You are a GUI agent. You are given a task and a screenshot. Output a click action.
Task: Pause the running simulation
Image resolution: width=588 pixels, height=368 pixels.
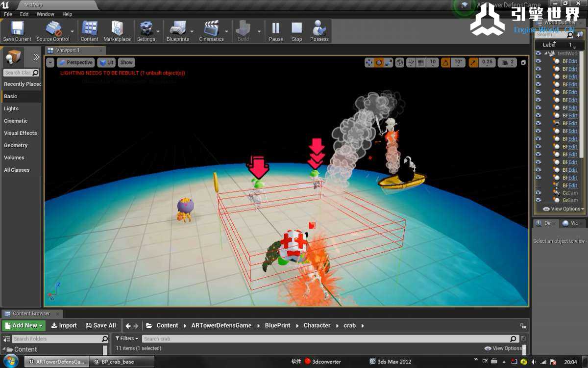click(x=276, y=31)
